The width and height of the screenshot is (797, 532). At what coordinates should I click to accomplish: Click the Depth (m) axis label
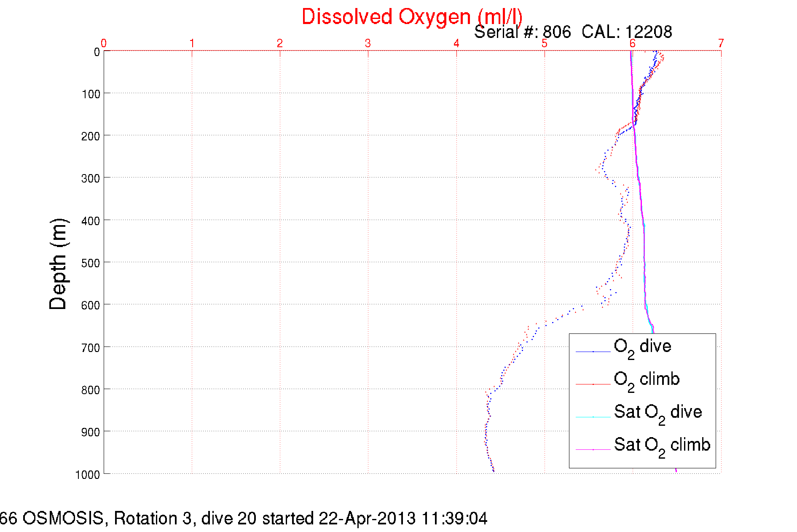58,264
